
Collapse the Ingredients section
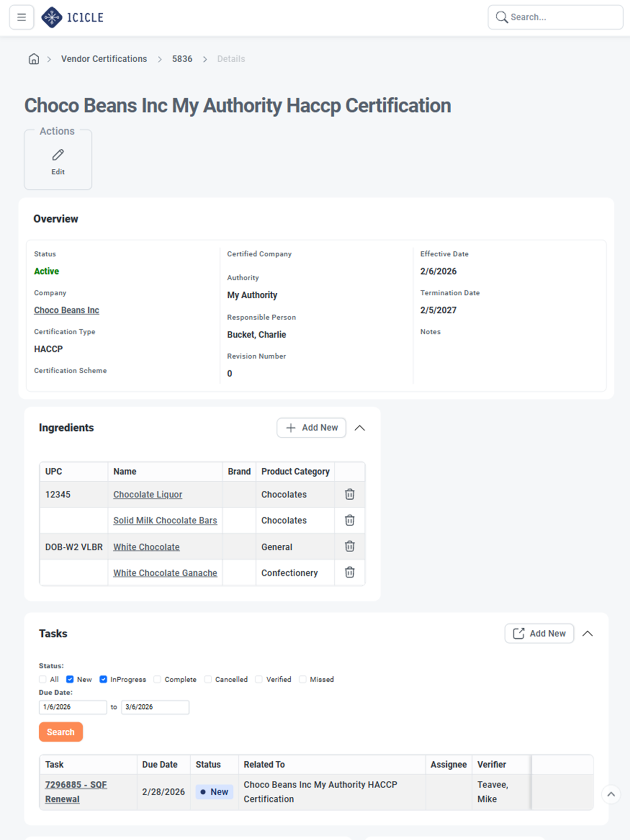coord(360,428)
